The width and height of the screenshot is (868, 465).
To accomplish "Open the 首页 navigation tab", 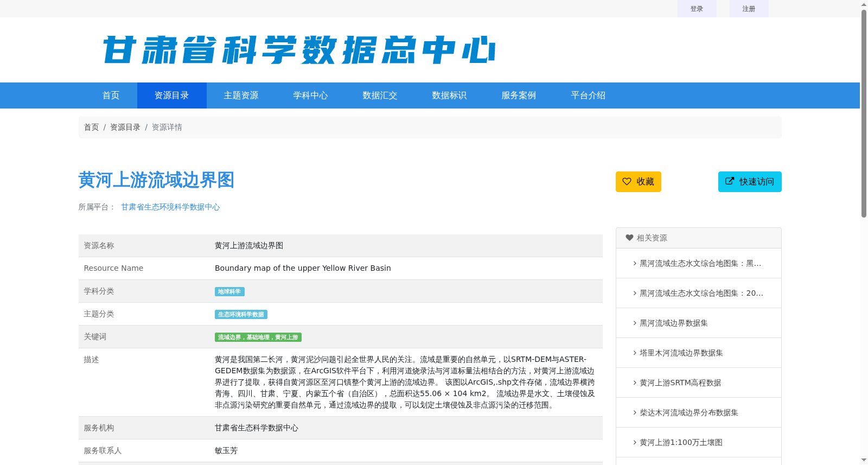I will [111, 95].
